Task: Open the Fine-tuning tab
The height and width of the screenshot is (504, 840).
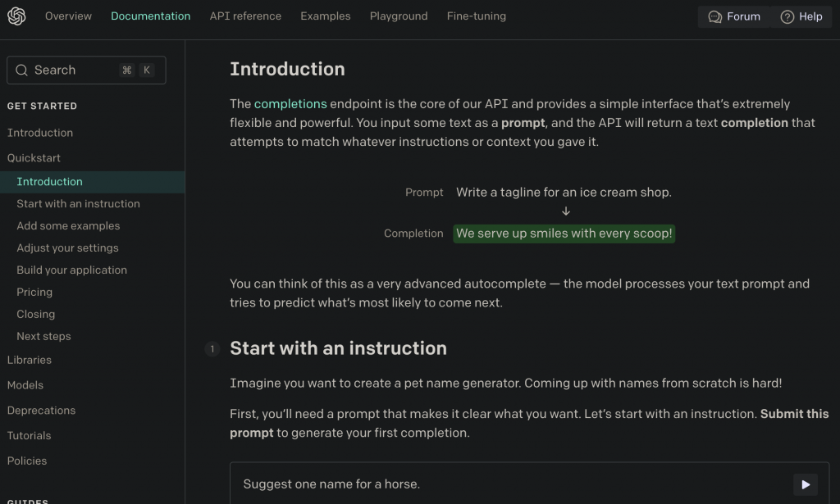Action: coord(476,16)
